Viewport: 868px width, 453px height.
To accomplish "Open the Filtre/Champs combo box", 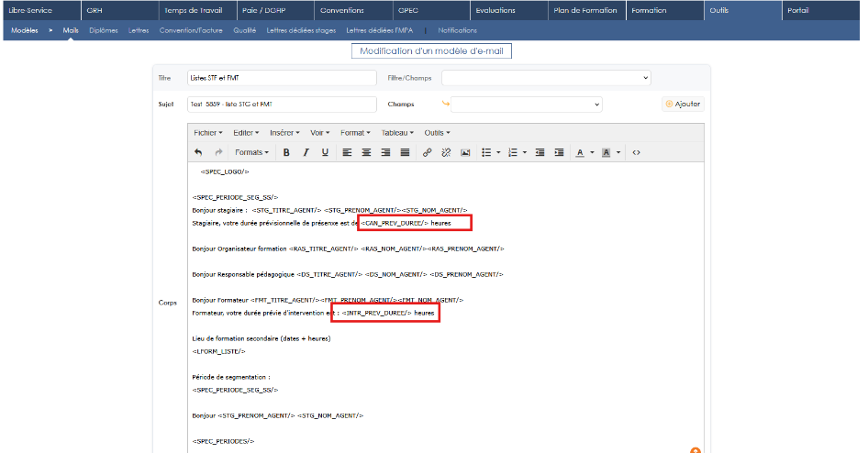I will click(x=546, y=78).
